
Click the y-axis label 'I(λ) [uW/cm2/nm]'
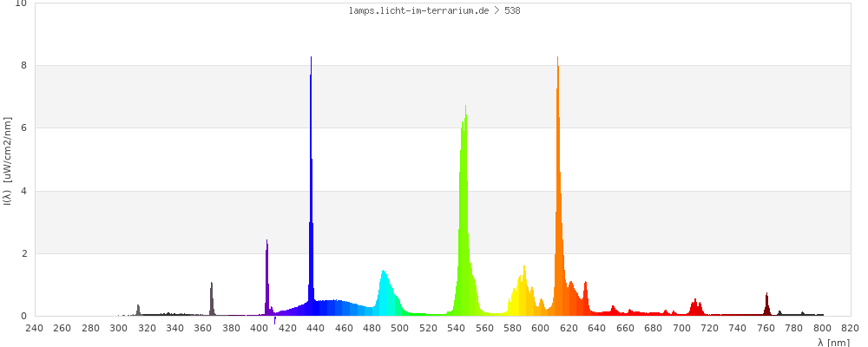(x=8, y=160)
